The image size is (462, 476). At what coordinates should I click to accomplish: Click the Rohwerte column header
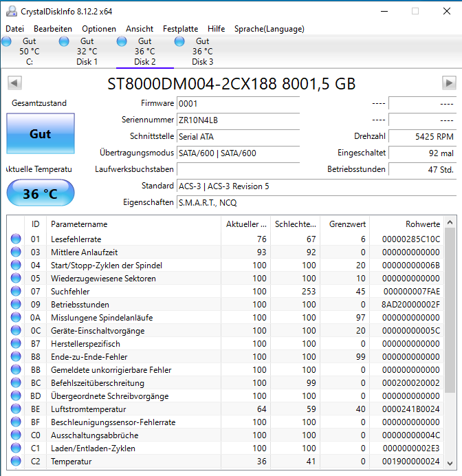pyautogui.click(x=406, y=224)
